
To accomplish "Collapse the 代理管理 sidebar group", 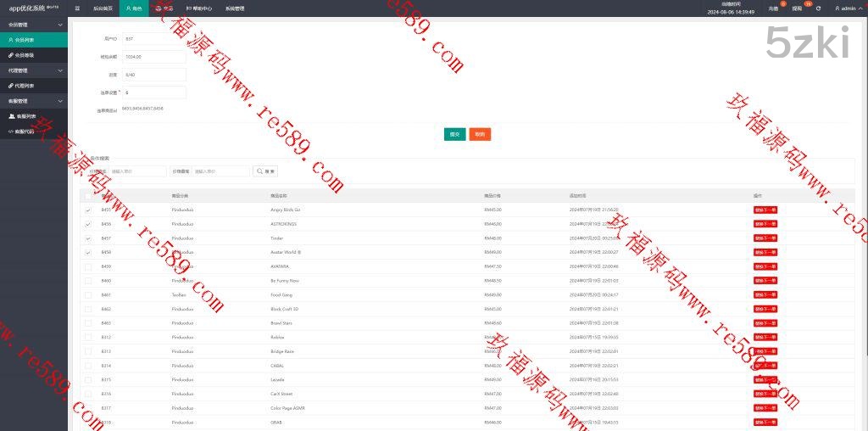I will (34, 70).
